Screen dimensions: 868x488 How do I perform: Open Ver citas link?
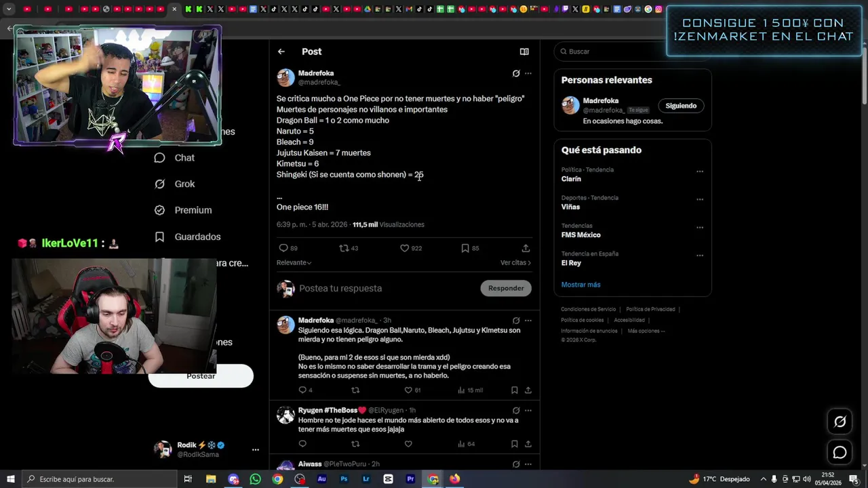tap(515, 262)
